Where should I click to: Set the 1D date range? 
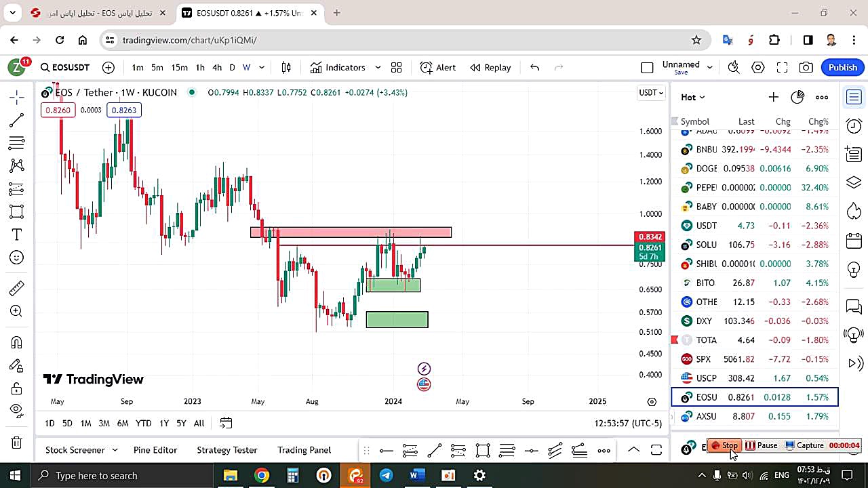click(50, 423)
